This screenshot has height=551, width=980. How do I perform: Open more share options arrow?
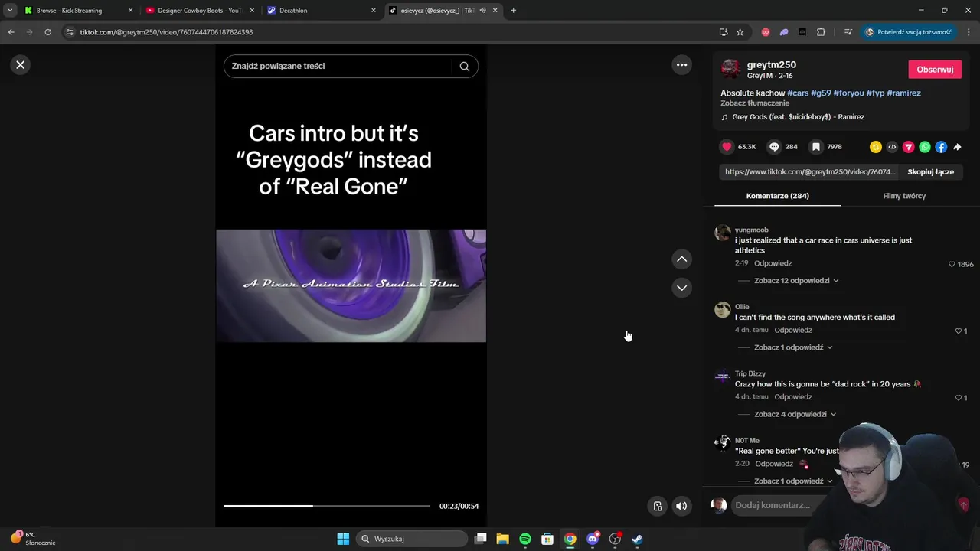click(x=957, y=147)
